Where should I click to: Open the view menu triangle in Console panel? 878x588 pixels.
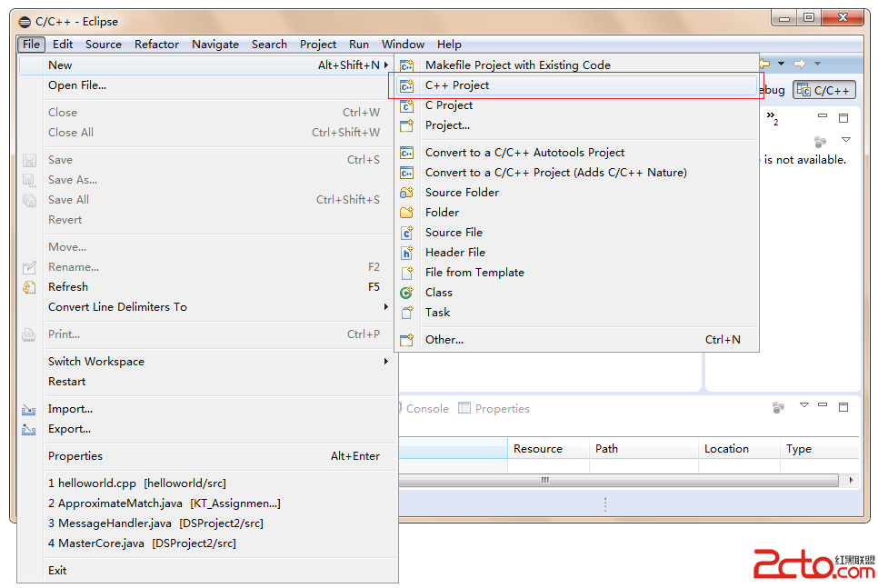click(804, 405)
